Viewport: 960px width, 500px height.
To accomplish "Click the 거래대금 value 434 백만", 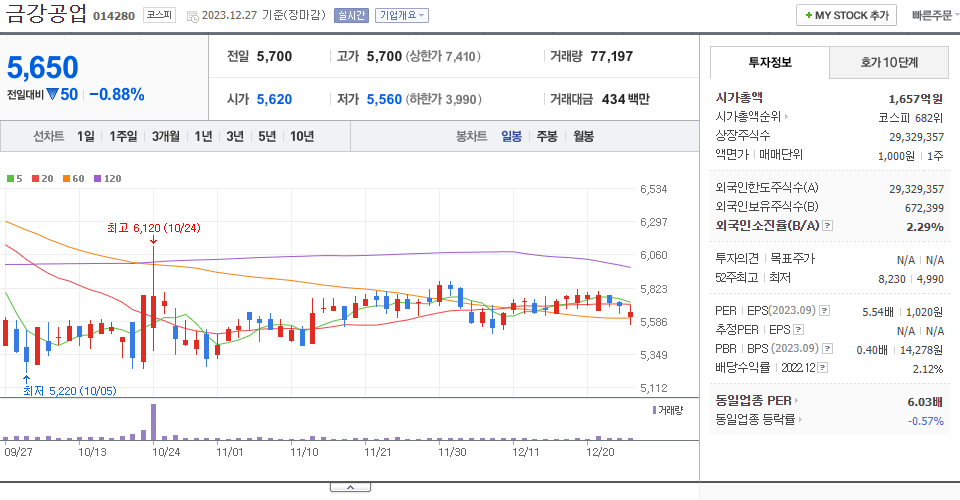I will [x=626, y=99].
